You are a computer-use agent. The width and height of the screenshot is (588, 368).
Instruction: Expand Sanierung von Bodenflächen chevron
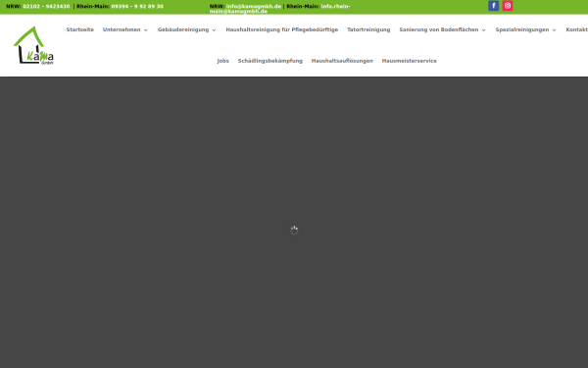coord(483,30)
